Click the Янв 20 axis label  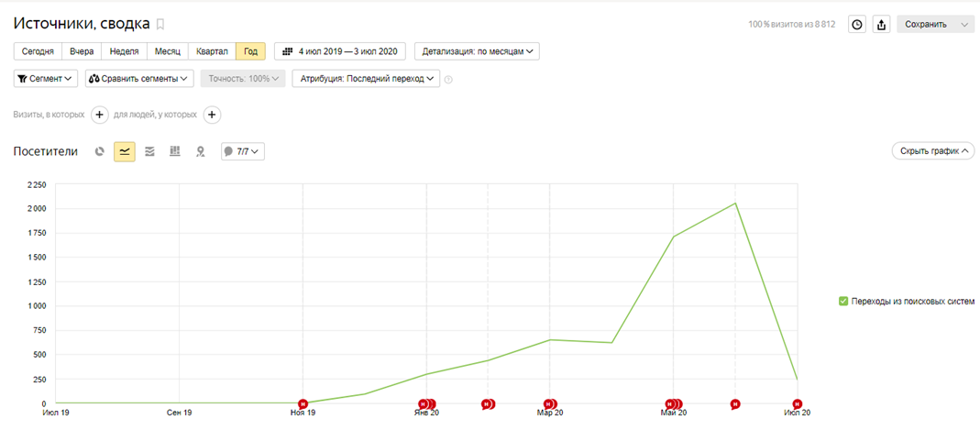pos(425,413)
